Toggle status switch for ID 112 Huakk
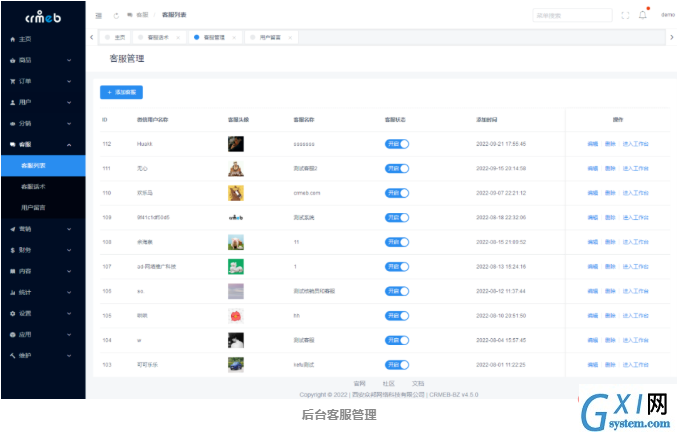Image resolution: width=677 pixels, height=432 pixels. [397, 144]
